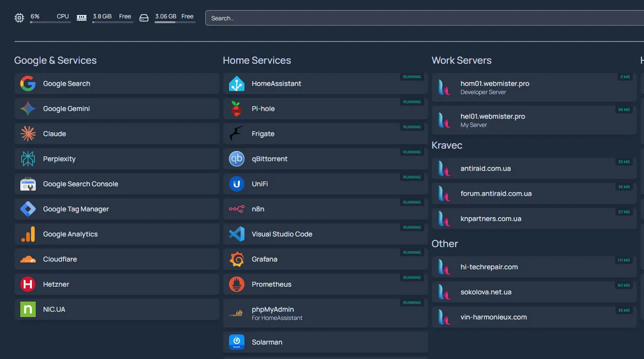Click the 58 MS ping badge on hel01.webmister.pro
This screenshot has height=359, width=644.
pyautogui.click(x=624, y=110)
